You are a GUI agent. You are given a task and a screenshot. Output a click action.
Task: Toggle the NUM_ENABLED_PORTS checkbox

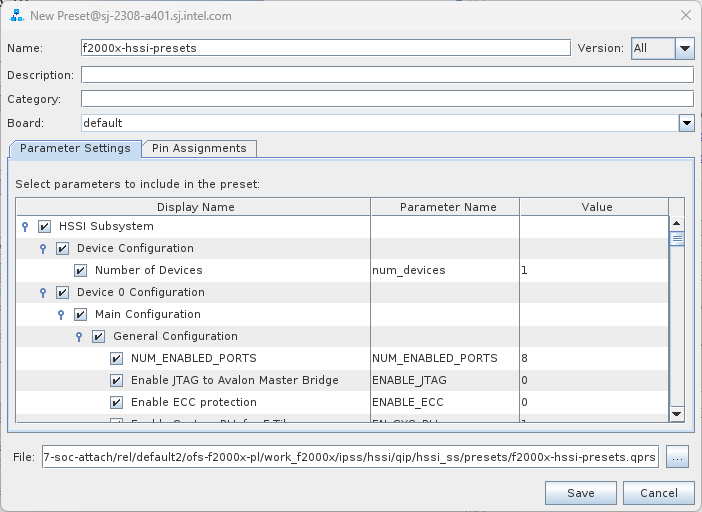coord(117,359)
